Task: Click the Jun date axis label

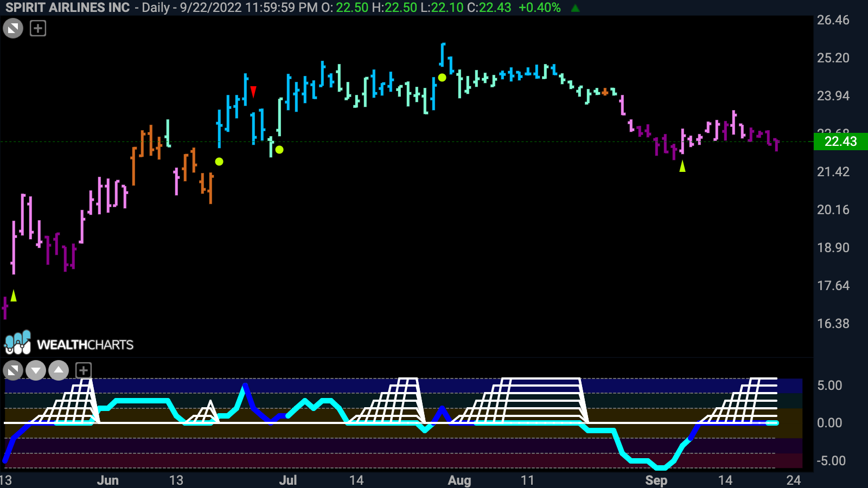Action: [x=108, y=480]
